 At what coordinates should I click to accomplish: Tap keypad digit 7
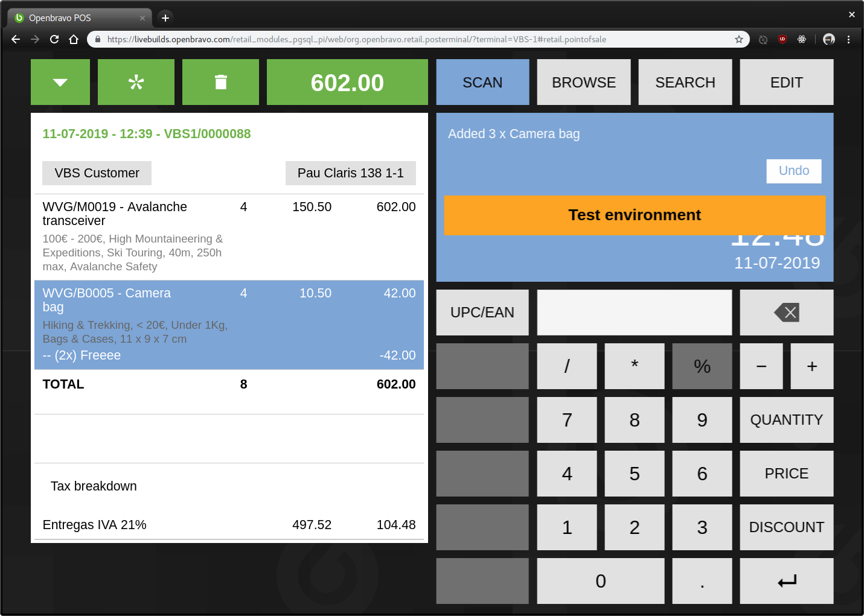(x=567, y=420)
